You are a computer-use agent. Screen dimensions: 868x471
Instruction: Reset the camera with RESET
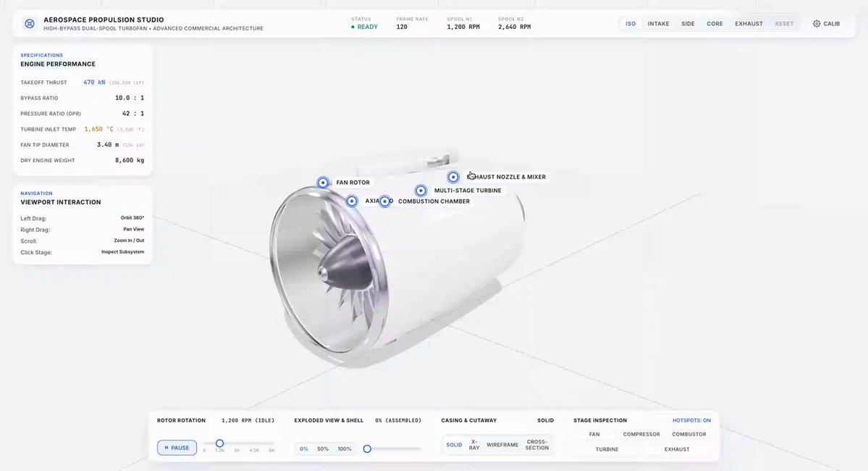784,24
